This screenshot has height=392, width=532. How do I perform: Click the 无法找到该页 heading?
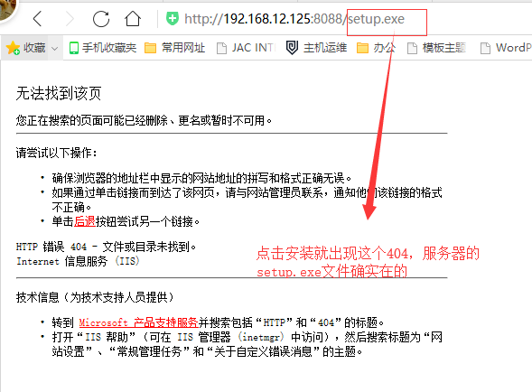59,93
